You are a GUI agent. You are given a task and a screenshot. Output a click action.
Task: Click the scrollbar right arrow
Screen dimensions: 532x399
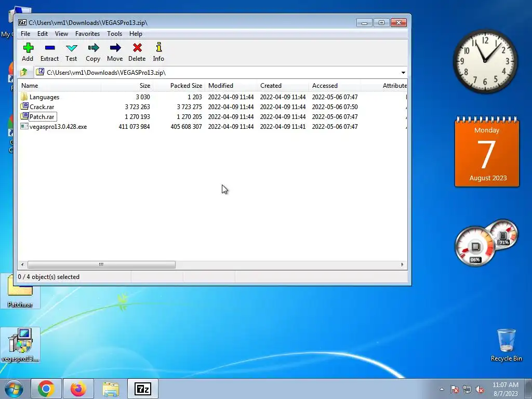click(x=403, y=264)
